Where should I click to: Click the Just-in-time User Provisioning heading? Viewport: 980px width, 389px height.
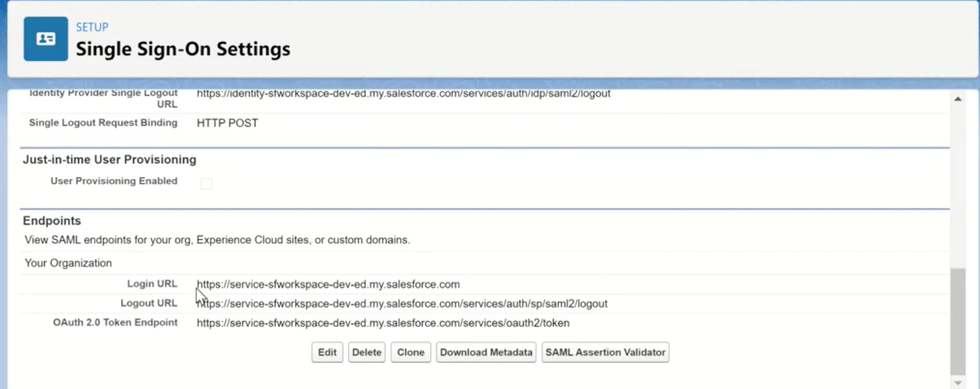point(109,159)
